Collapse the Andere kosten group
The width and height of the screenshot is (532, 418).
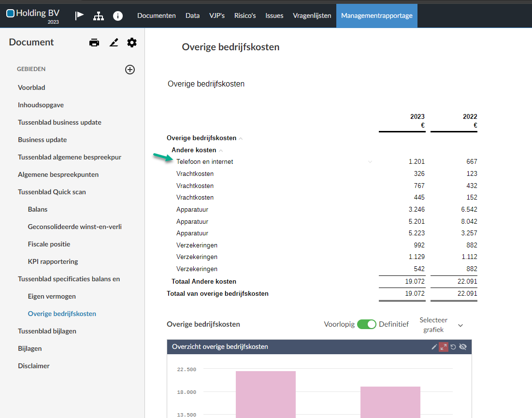tap(220, 150)
